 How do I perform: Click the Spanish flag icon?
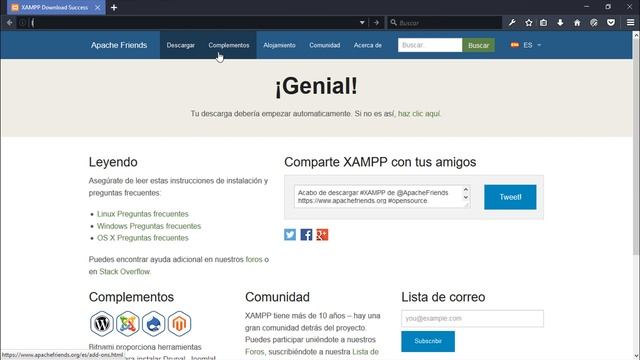[x=515, y=45]
